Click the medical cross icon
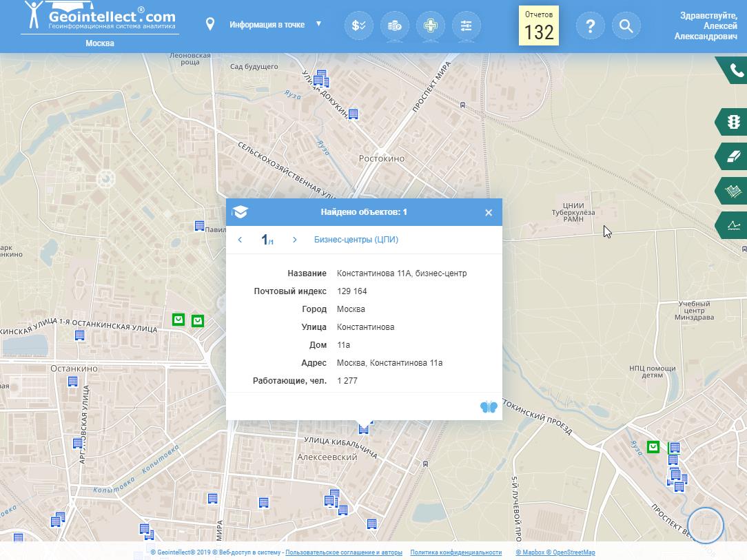The image size is (747, 560). 430,26
